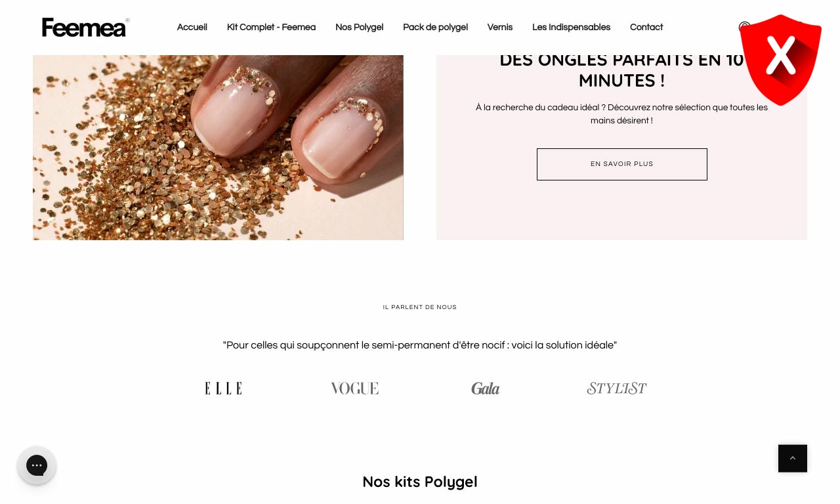Go to the Contact page
Image resolution: width=840 pixels, height=504 pixels.
point(646,28)
